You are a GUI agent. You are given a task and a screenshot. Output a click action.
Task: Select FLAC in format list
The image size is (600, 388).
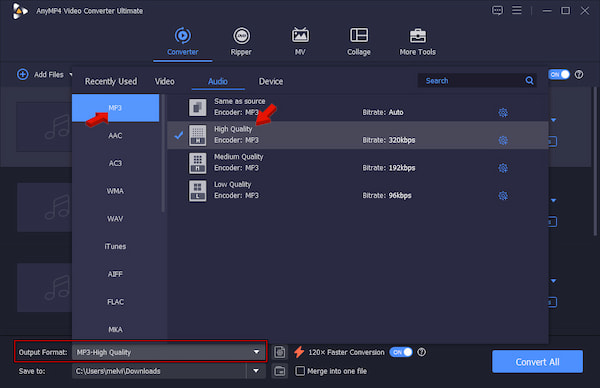(115, 302)
